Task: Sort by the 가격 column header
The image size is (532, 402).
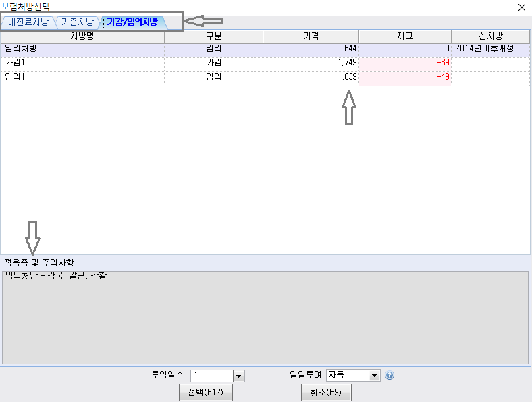Action: [x=311, y=36]
